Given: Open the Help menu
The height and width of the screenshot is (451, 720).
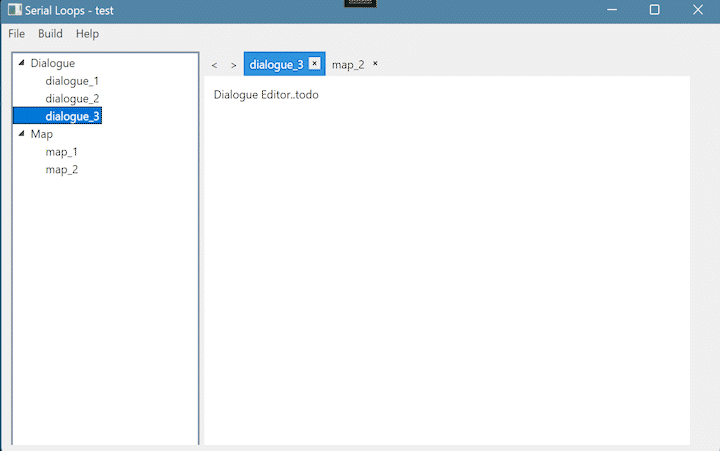Looking at the screenshot, I should coord(87,34).
